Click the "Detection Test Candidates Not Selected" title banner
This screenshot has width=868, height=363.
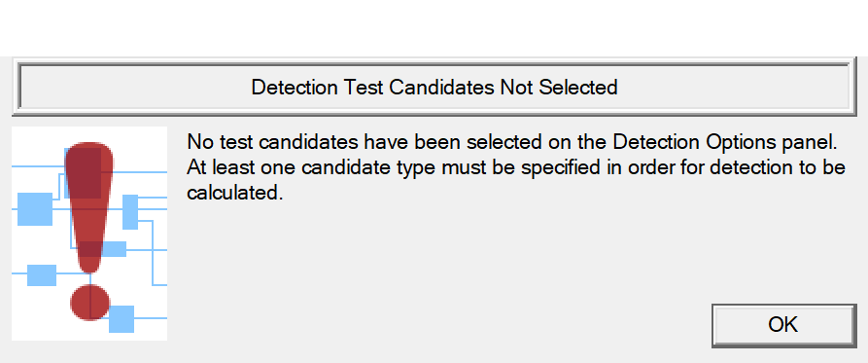coord(434,88)
